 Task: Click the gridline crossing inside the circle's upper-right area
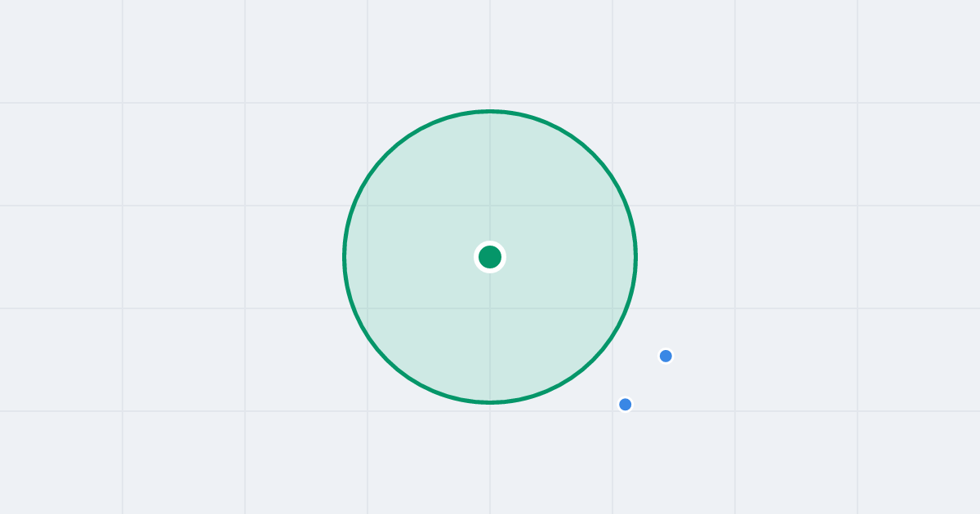click(x=612, y=206)
